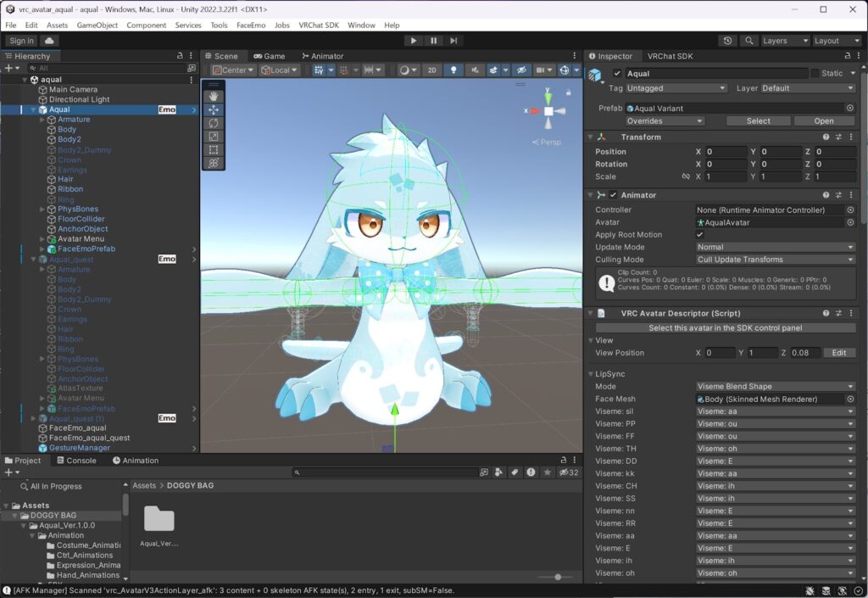
Task: Toggle scene audio mute
Action: point(475,70)
